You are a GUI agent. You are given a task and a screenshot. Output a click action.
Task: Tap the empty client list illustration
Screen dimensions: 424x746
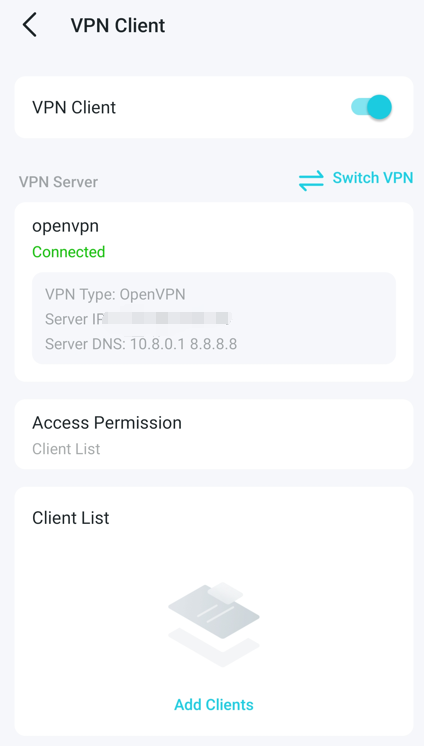[214, 624]
